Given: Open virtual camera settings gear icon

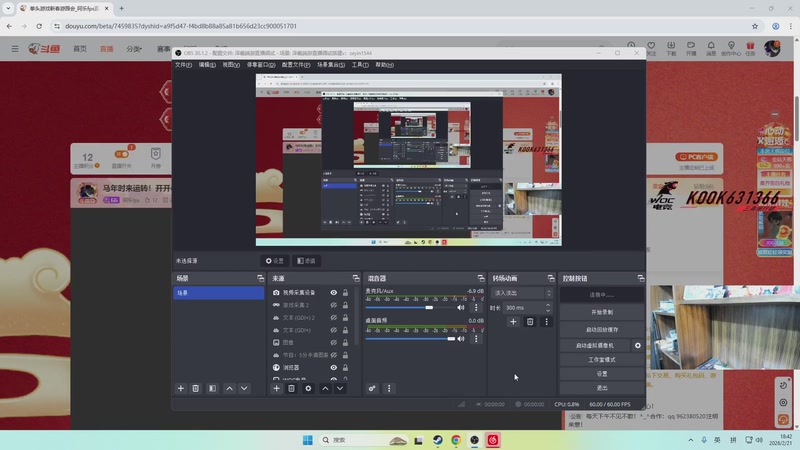Looking at the screenshot, I should pyautogui.click(x=638, y=345).
